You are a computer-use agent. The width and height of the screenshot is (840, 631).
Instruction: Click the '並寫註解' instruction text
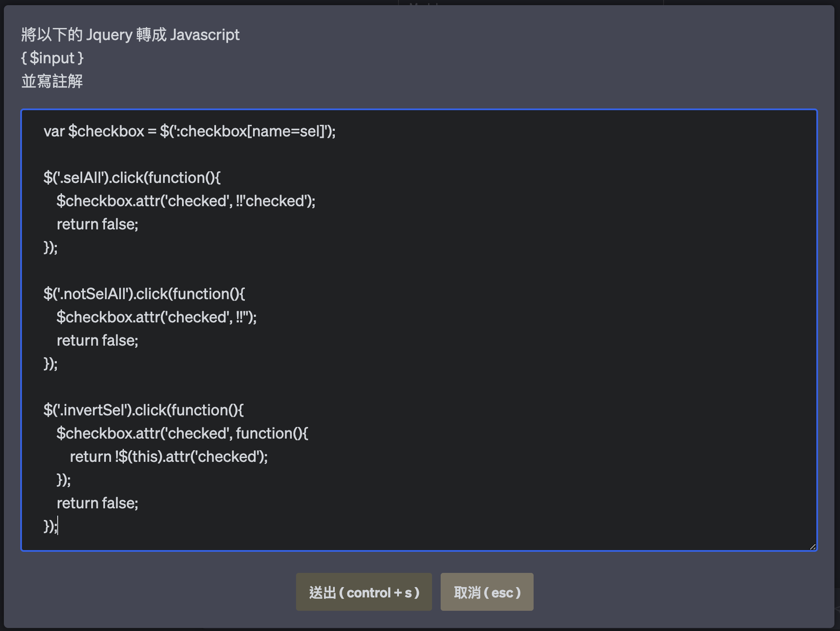tap(52, 81)
